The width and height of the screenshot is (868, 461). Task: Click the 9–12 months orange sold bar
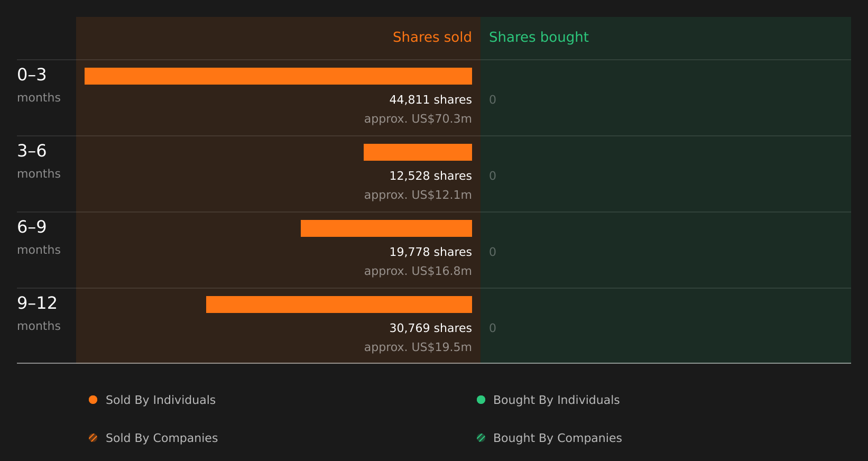[x=339, y=305]
